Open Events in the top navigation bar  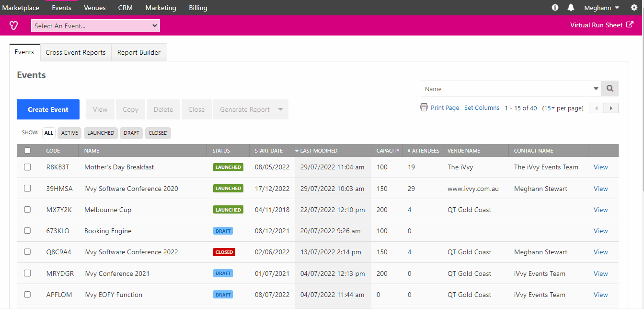[61, 8]
